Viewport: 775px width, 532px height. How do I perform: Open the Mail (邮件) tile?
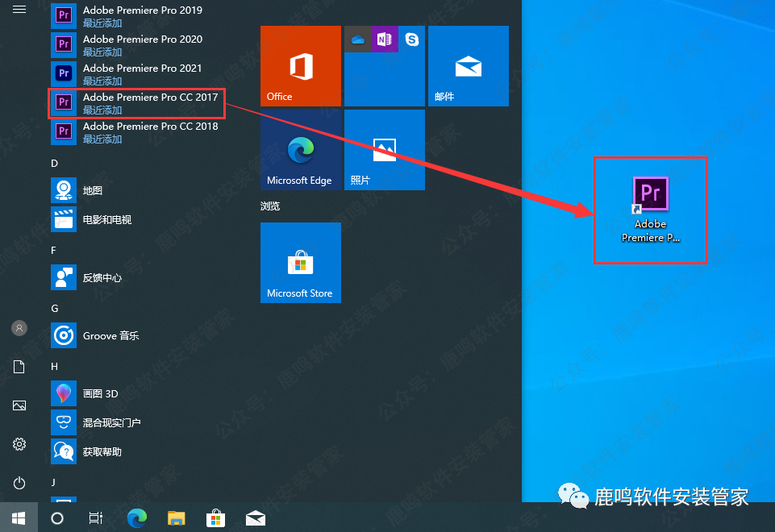point(469,66)
